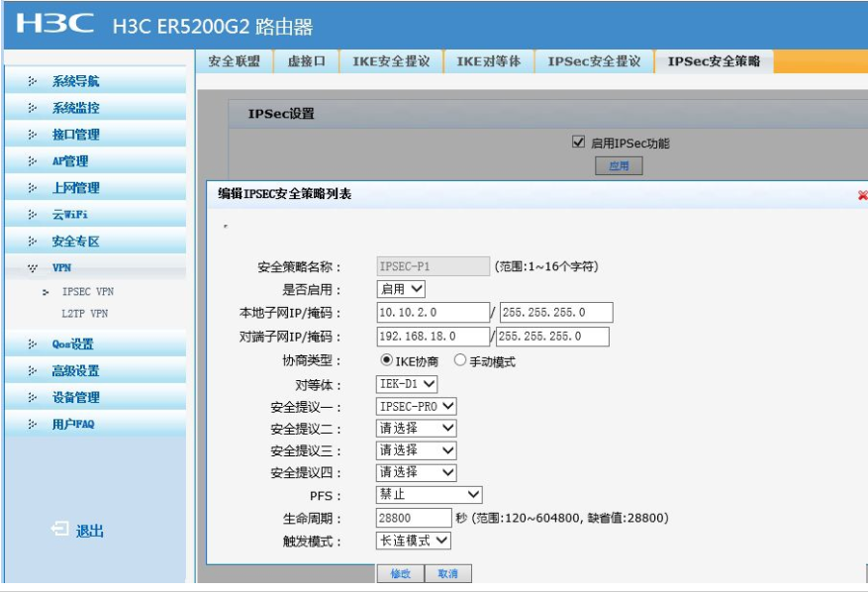Expand arrow icon beside 系统导航
The height and width of the screenshot is (592, 868).
click(x=32, y=81)
